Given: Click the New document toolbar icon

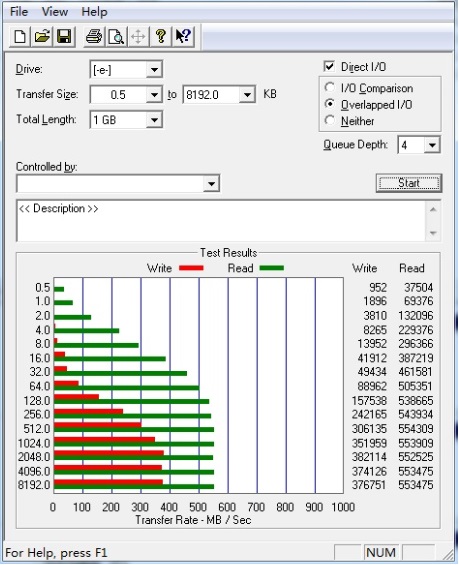Looking at the screenshot, I should (x=20, y=36).
